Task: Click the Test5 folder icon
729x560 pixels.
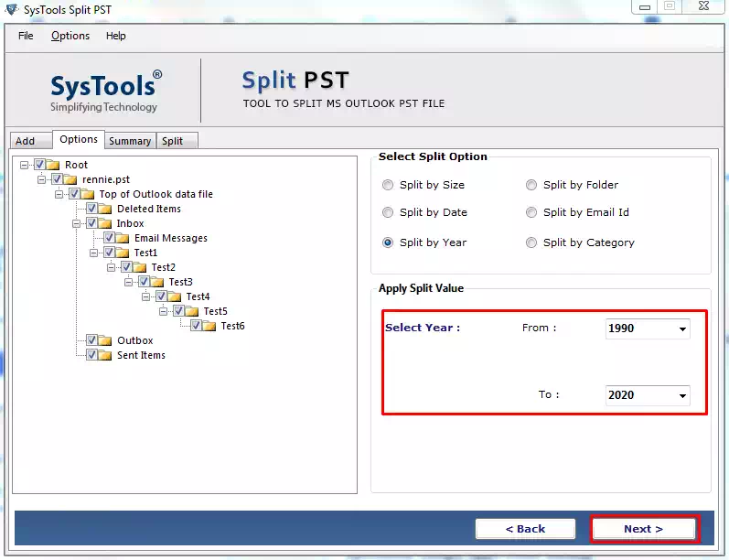Action: [x=191, y=311]
